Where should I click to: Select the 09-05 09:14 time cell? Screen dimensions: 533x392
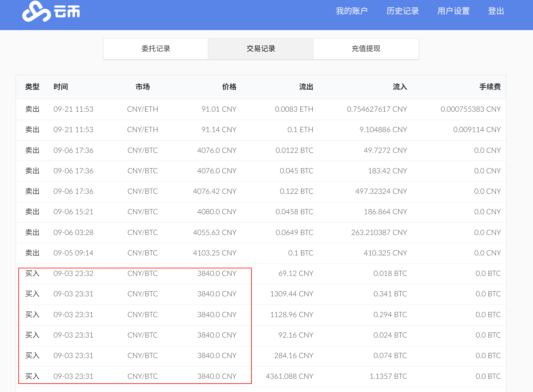73,253
